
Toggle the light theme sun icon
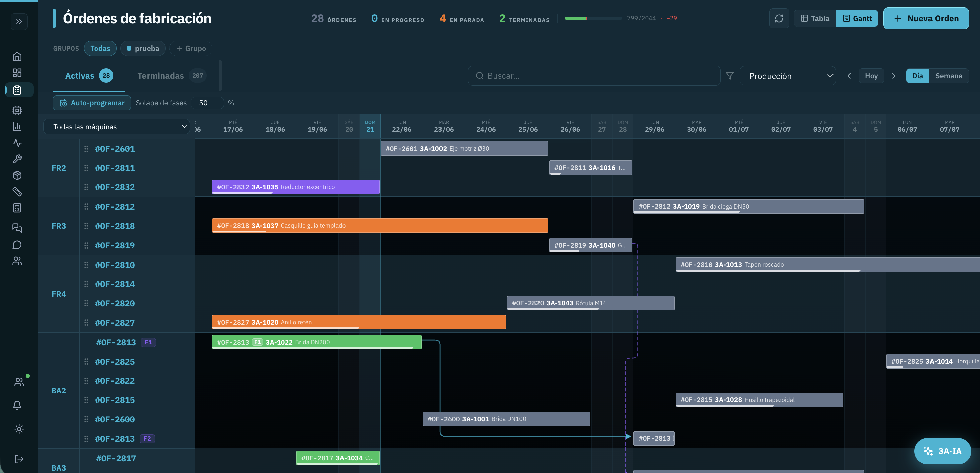click(19, 429)
